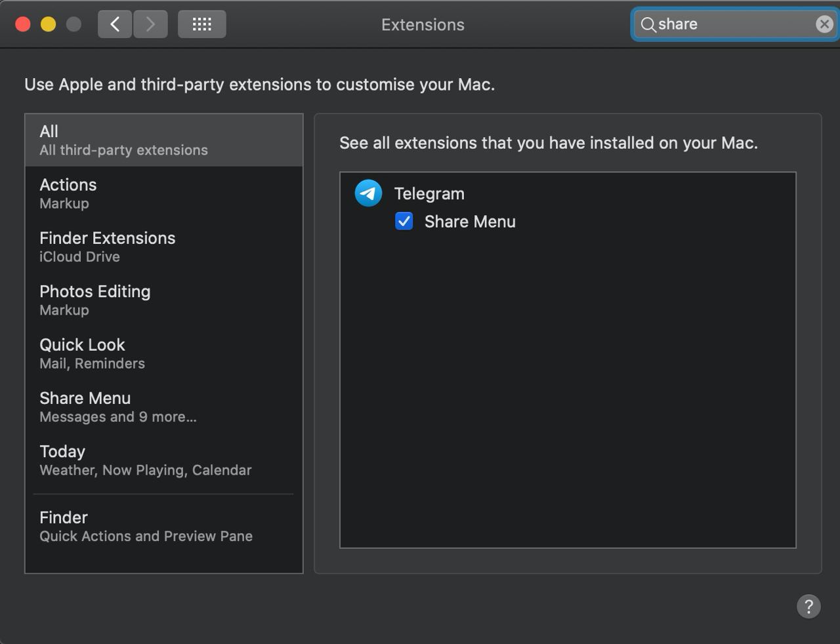Select the Share Menu sidebar category
840x644 pixels.
[164, 407]
